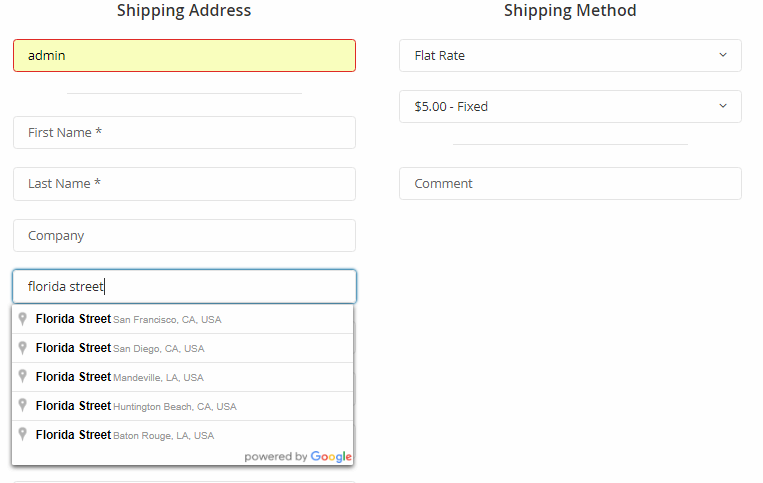This screenshot has width=763, height=483.
Task: Click map pin icon beside Huntington Beach suggestion
Action: coord(23,406)
